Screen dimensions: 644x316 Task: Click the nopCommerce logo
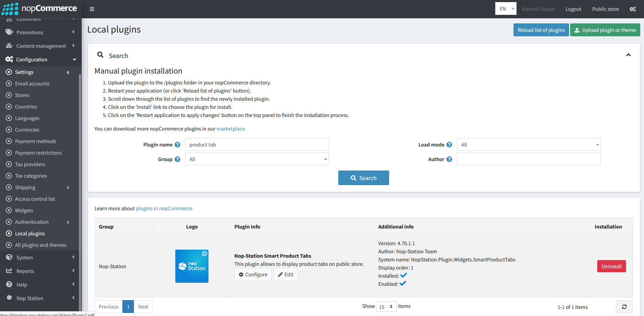pos(39,9)
